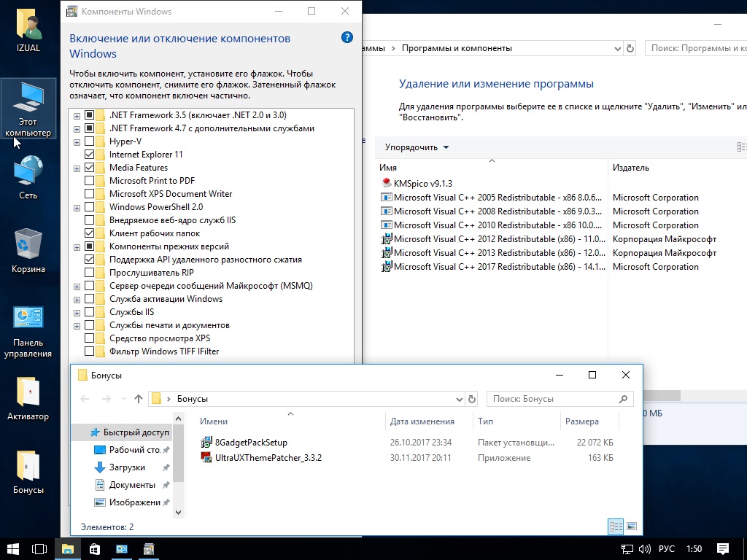The height and width of the screenshot is (560, 747).
Task: Open the Action Center notifications icon
Action: coord(723,549)
